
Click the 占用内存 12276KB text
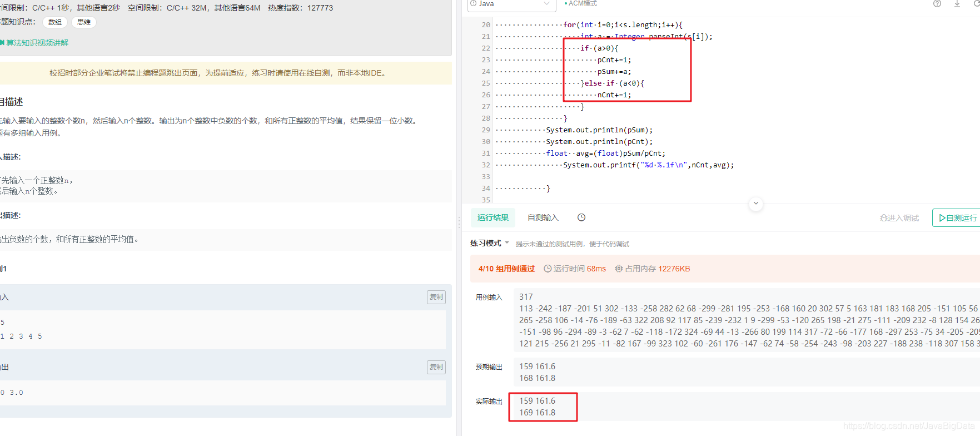coord(658,269)
